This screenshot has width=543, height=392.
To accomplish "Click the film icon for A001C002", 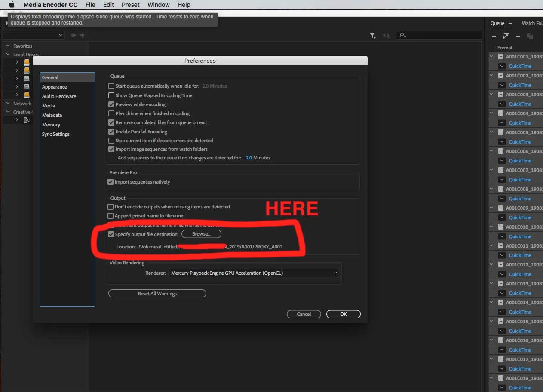I will 501,75.
